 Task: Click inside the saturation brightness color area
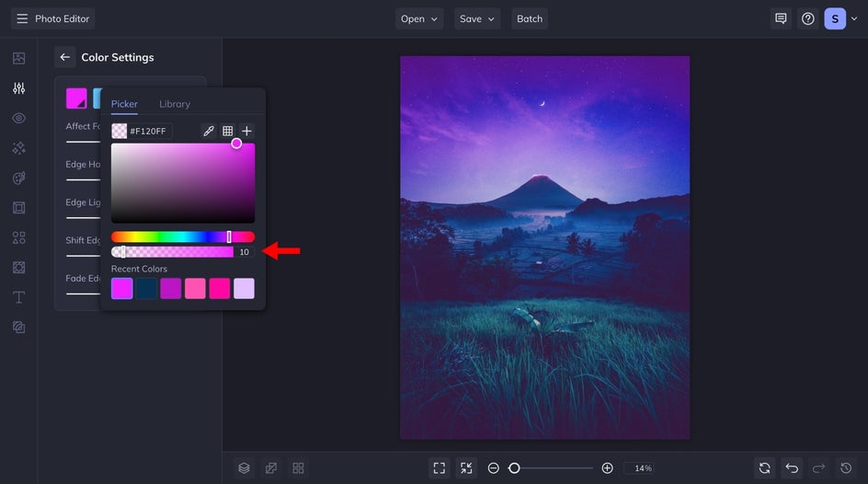click(183, 183)
